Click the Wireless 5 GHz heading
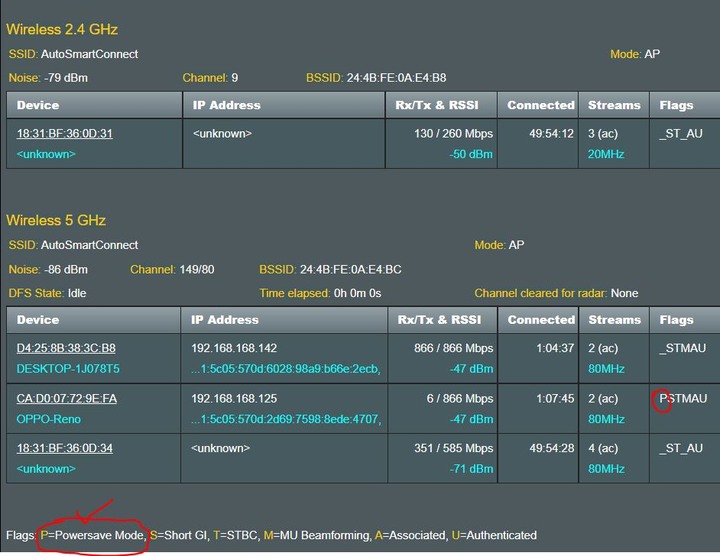The image size is (720, 556). (x=56, y=220)
